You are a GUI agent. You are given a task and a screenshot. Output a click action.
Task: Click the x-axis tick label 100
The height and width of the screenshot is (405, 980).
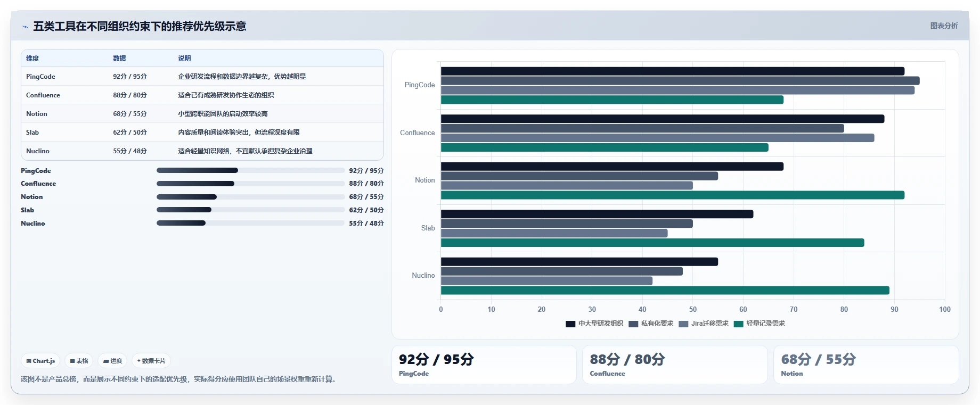(x=945, y=309)
